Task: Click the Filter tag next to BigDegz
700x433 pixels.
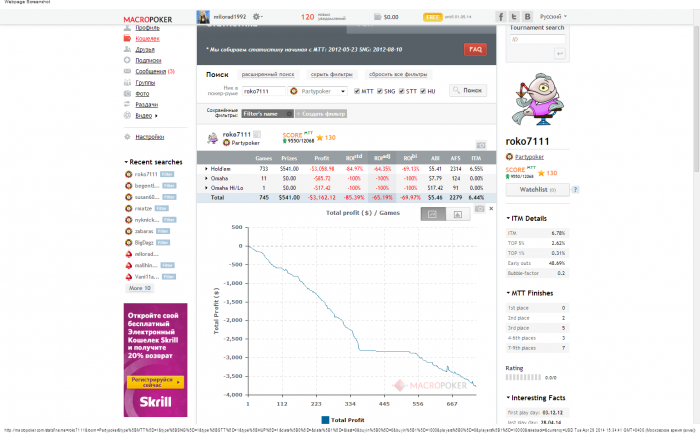Action: tap(163, 242)
